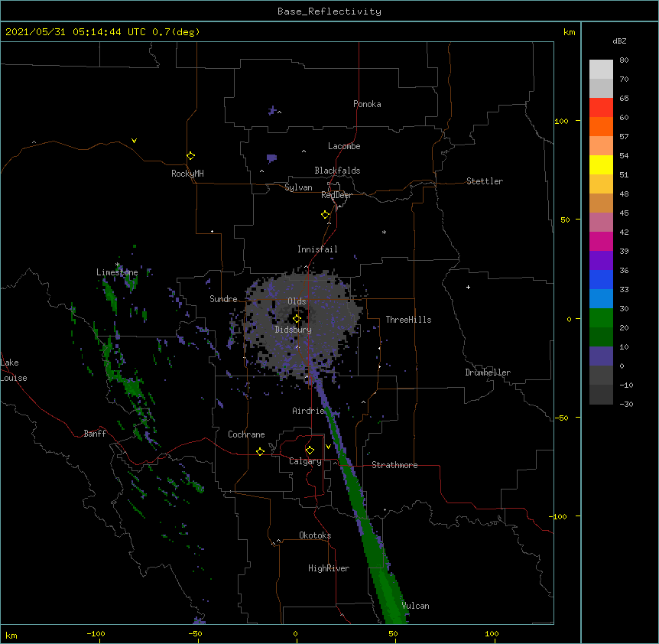Screen dimensions: 659x644
Task: Click the dBZ legend heading
Action: [619, 41]
